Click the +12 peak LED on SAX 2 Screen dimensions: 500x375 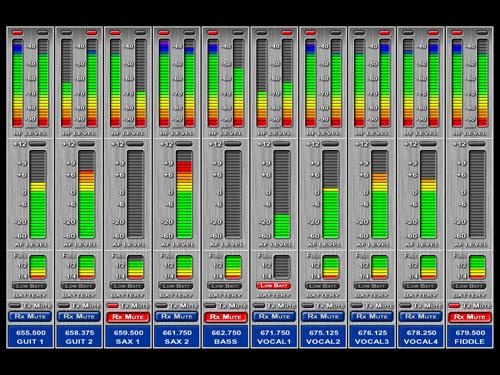pyautogui.click(x=184, y=144)
